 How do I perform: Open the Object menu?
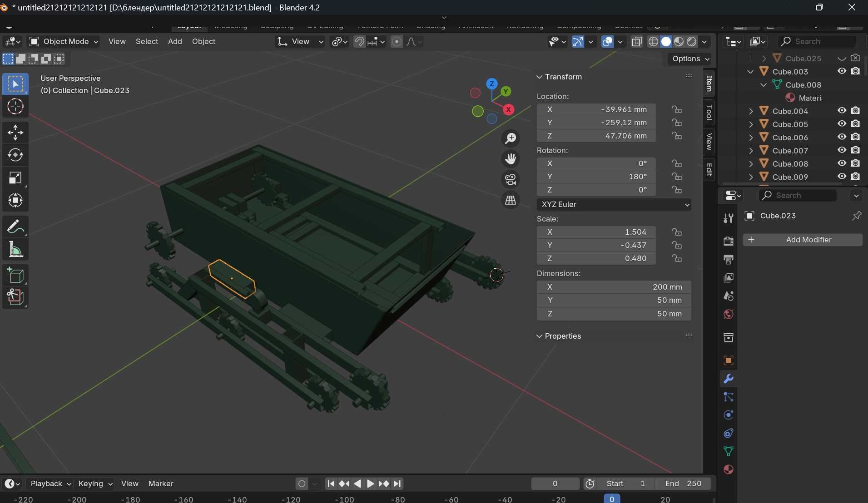tap(203, 42)
